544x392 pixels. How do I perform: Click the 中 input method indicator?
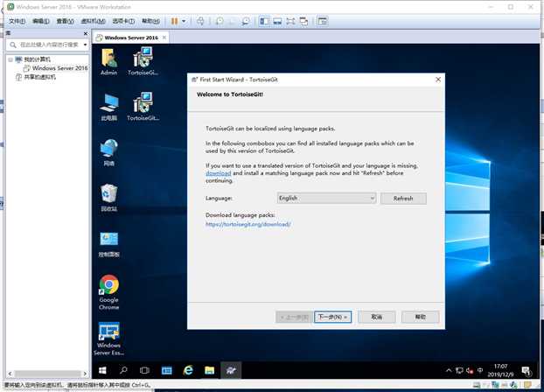[480, 370]
